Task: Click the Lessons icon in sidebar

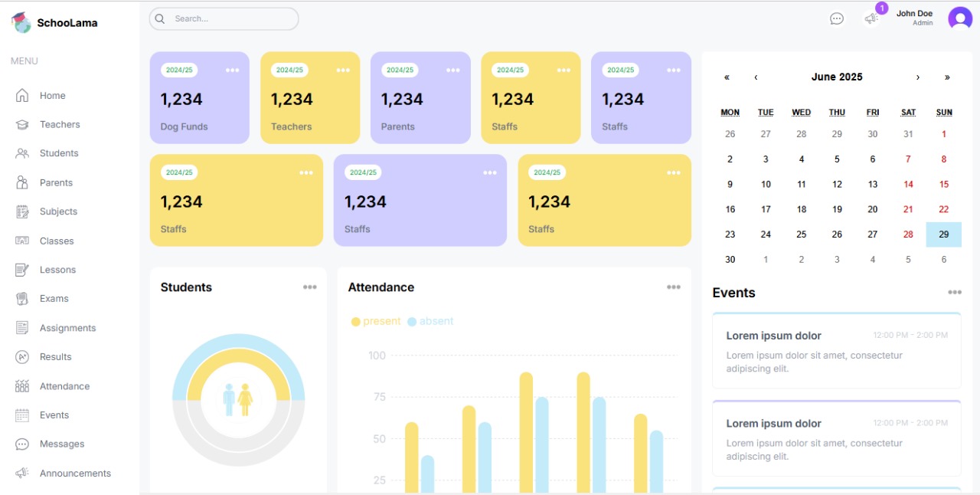Action: tap(22, 270)
